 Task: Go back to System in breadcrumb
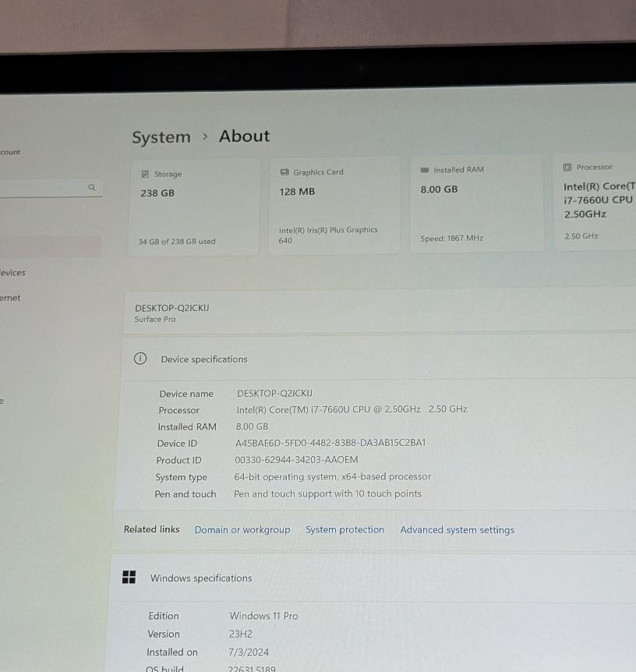point(161,137)
